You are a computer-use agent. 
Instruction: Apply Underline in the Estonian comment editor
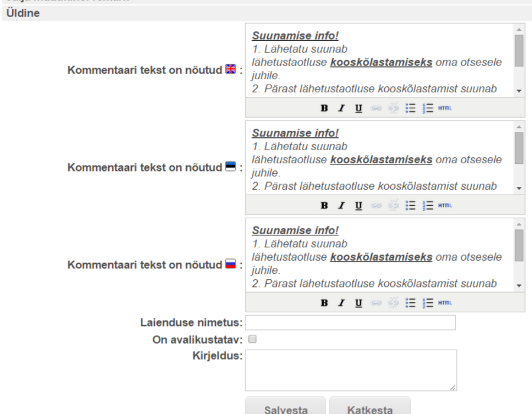[359, 206]
